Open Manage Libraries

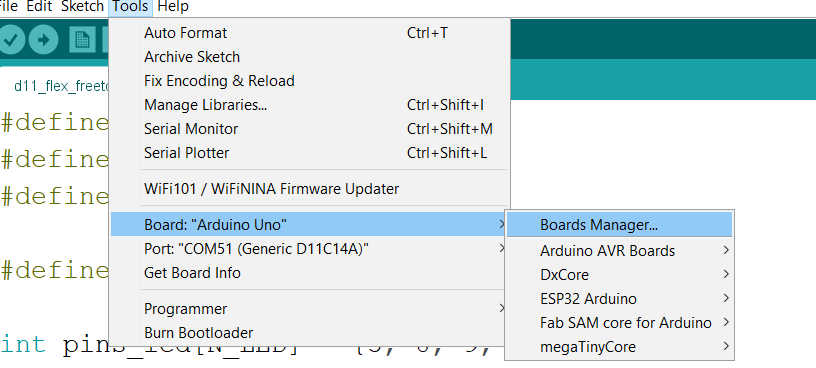(x=309, y=105)
